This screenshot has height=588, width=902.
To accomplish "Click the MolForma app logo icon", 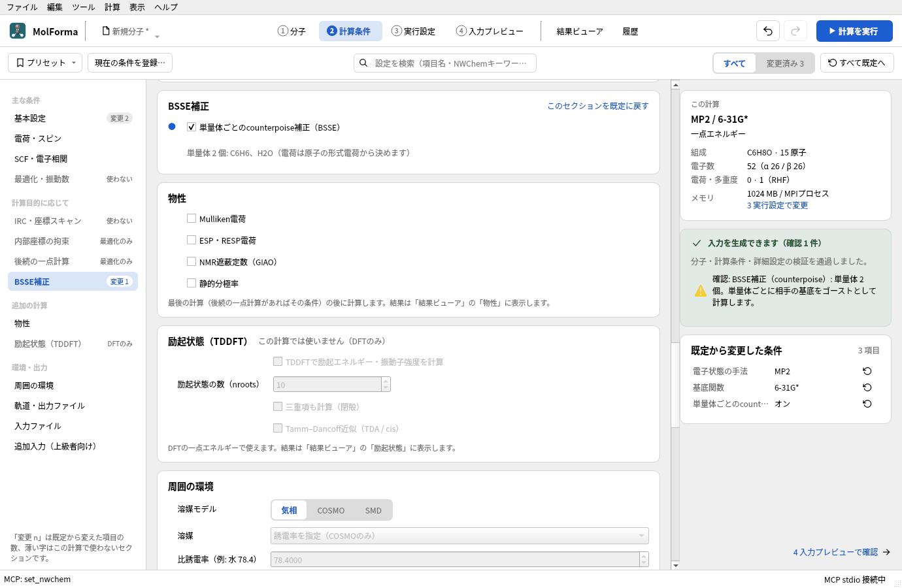I will click(x=18, y=31).
